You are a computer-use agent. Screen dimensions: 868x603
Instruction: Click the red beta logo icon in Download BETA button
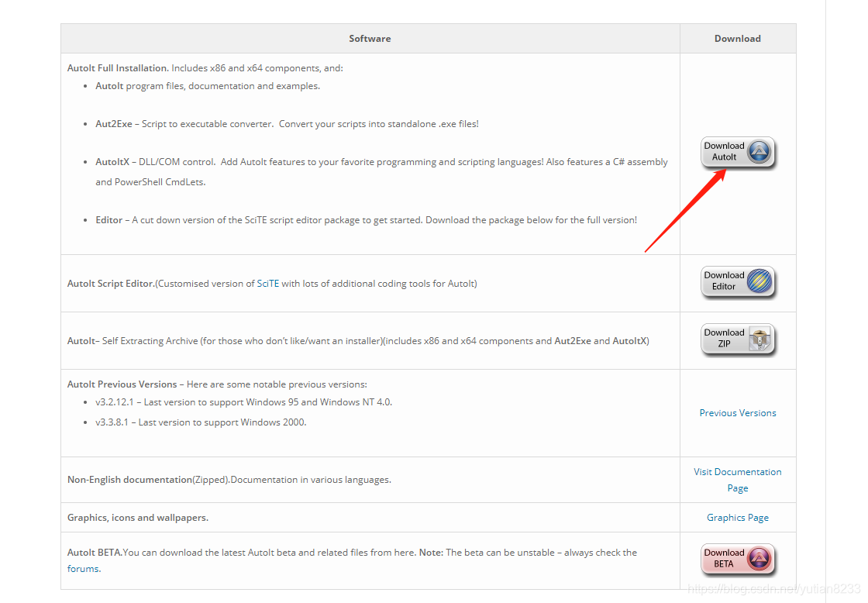tap(759, 558)
